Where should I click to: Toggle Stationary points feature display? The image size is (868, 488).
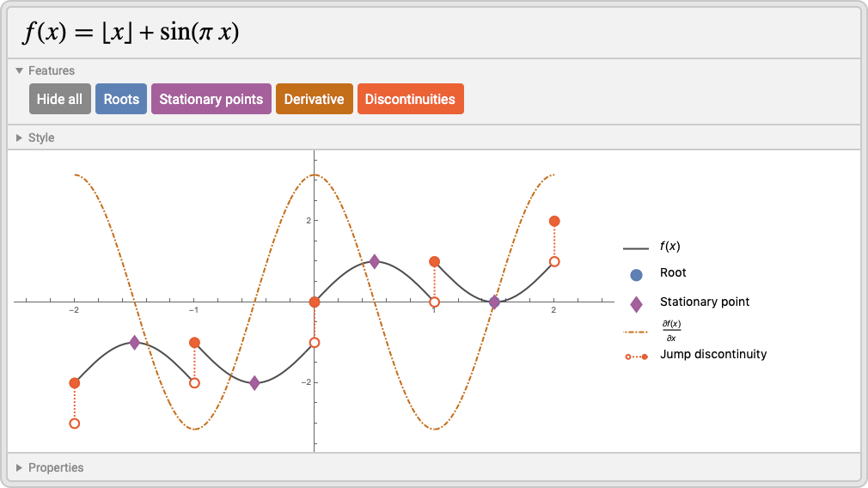211,99
